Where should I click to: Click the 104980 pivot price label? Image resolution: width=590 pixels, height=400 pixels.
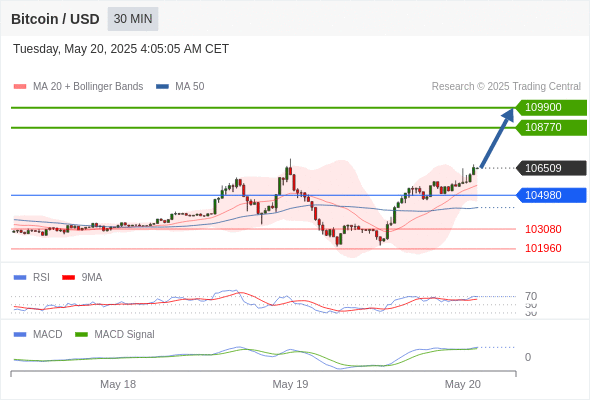click(x=551, y=195)
